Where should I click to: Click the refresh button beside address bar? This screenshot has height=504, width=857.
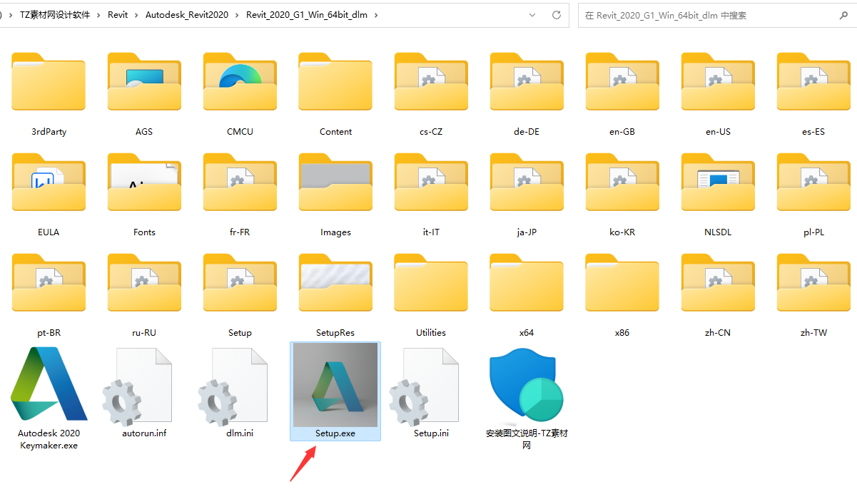point(557,15)
